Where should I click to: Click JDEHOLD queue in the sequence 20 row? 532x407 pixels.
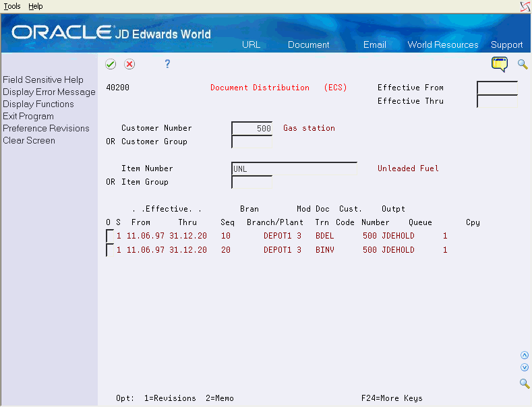coord(398,250)
